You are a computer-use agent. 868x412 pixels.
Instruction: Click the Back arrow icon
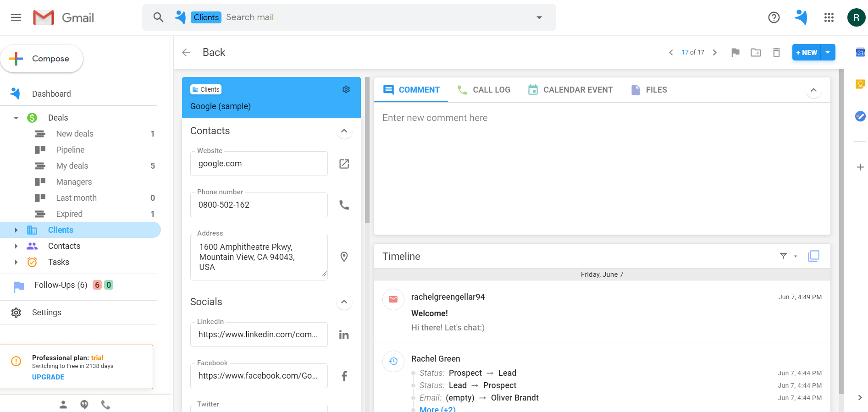186,52
